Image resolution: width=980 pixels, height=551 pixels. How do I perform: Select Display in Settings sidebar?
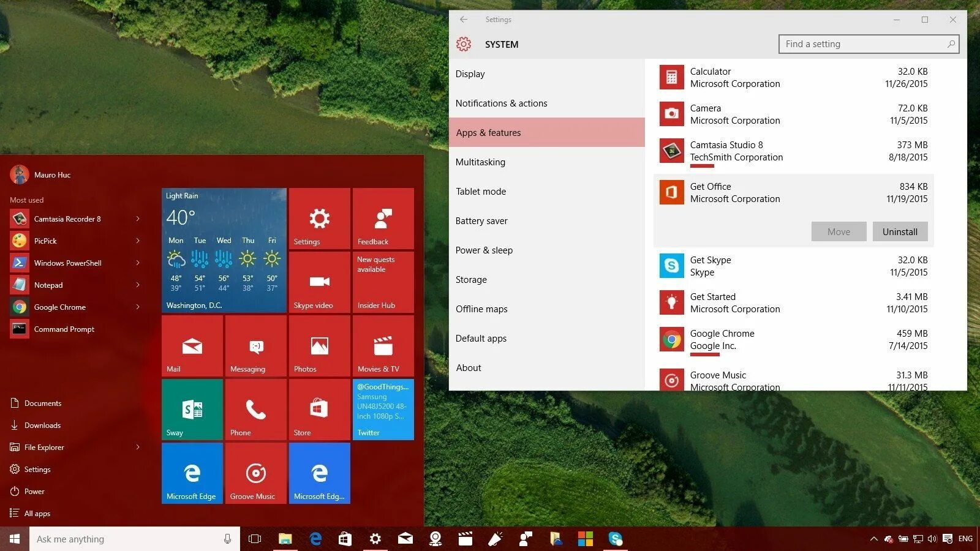[x=546, y=73]
